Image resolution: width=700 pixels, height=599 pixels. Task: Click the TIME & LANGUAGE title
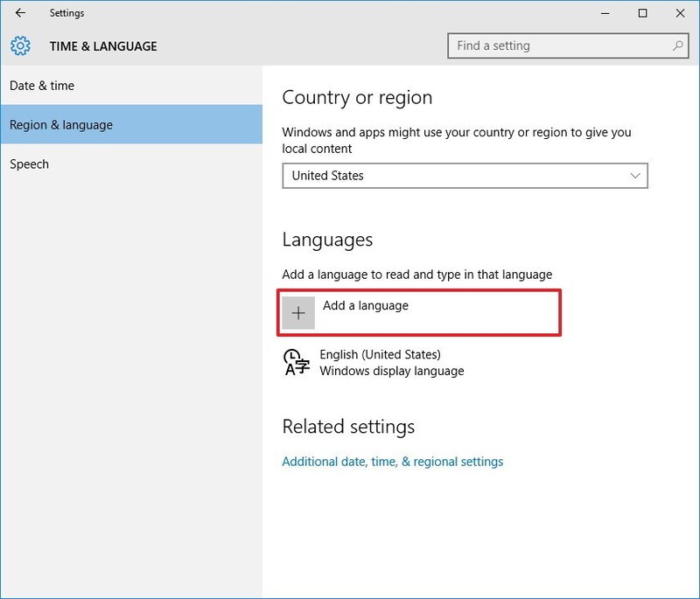(103, 46)
